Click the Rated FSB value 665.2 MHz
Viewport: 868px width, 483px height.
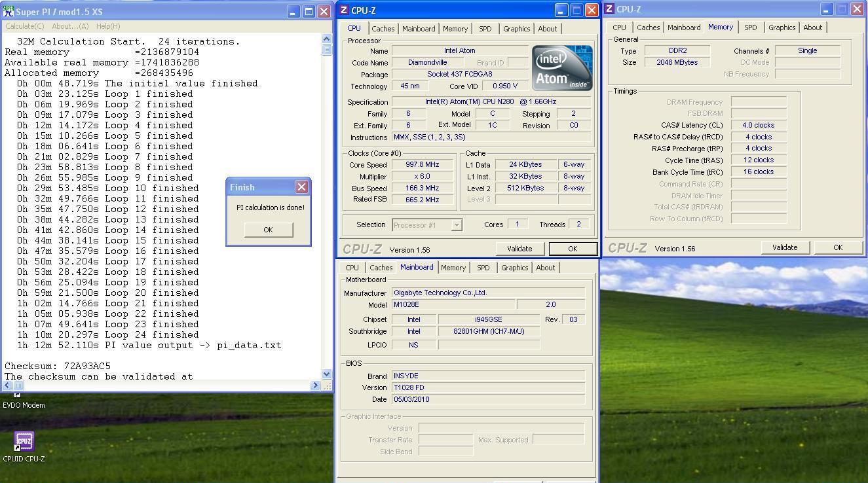pos(423,200)
